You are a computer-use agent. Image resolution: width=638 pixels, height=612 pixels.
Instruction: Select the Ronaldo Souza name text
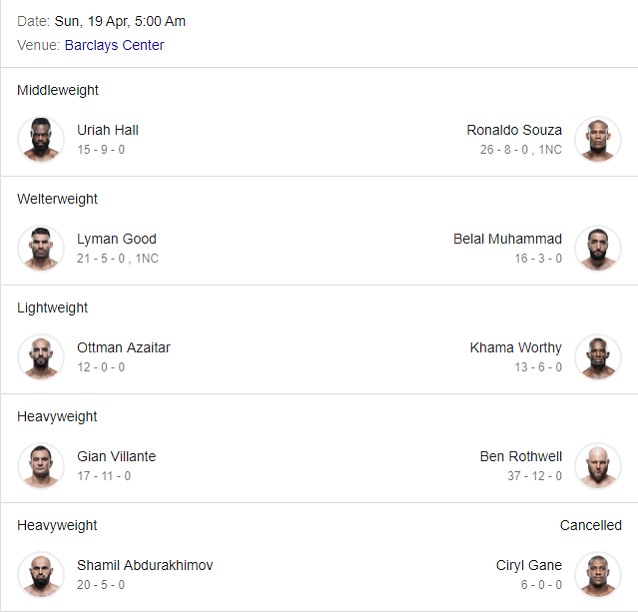[514, 130]
